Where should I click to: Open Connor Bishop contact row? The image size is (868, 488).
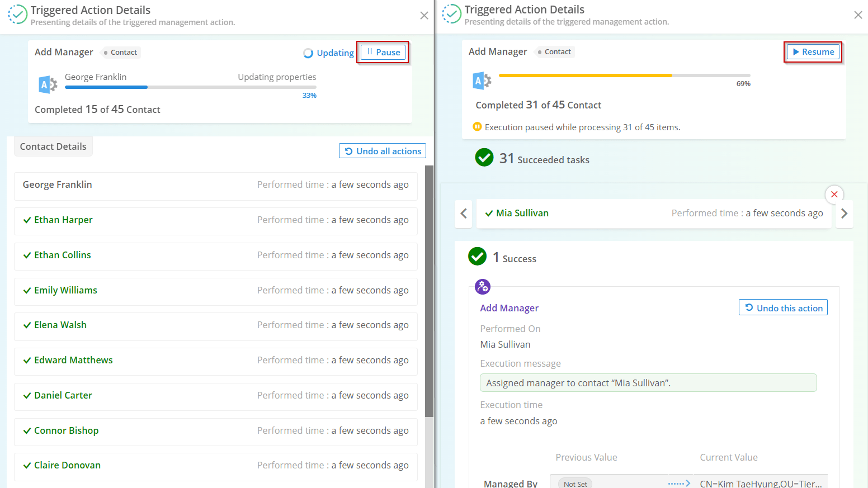coord(216,431)
